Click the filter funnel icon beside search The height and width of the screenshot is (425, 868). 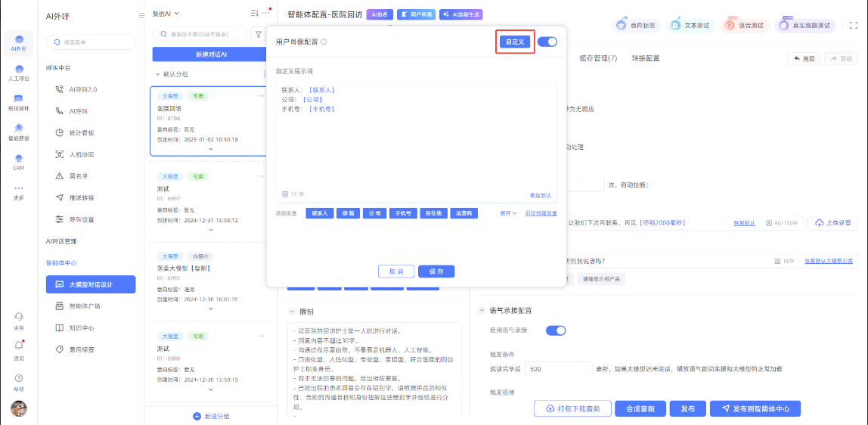(258, 34)
